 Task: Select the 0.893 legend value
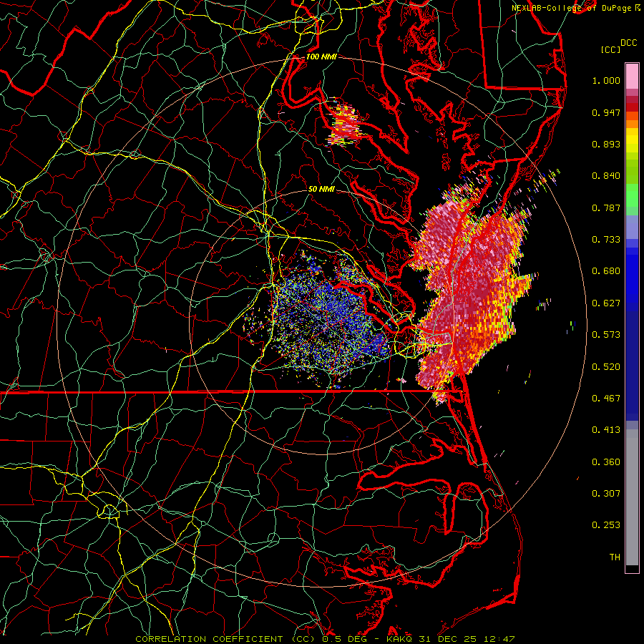[606, 144]
